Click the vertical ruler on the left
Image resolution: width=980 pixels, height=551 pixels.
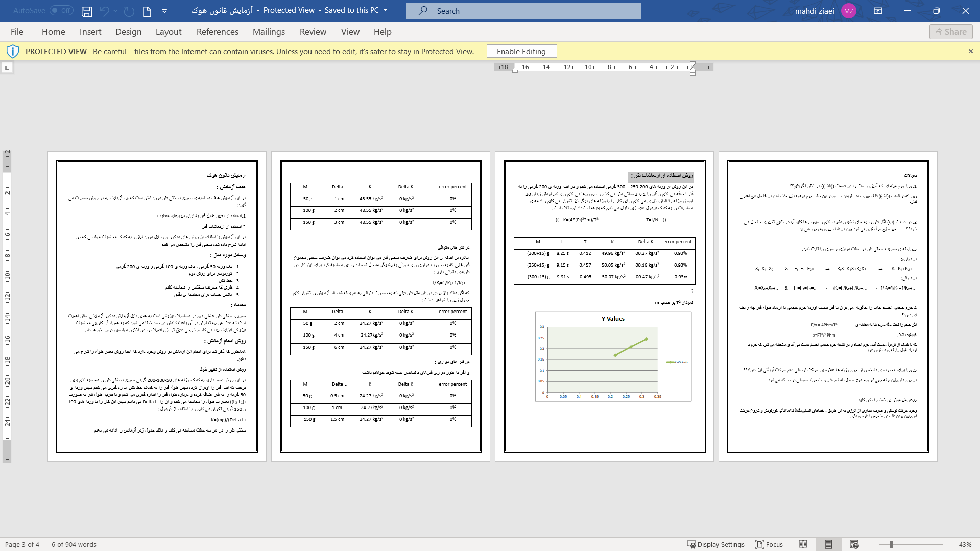(x=7, y=306)
